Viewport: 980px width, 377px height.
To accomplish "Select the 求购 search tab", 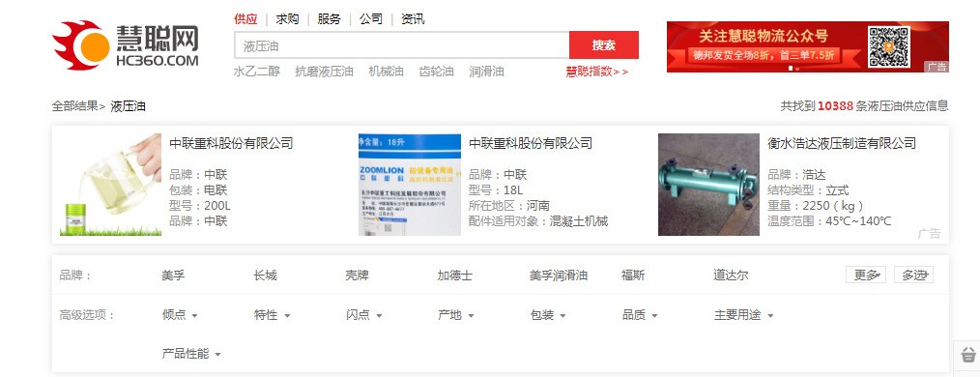I will [287, 19].
